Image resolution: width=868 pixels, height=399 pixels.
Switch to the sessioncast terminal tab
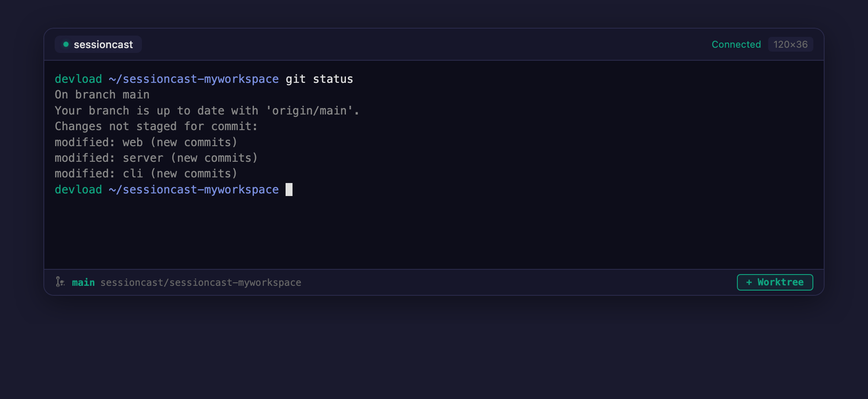(98, 44)
